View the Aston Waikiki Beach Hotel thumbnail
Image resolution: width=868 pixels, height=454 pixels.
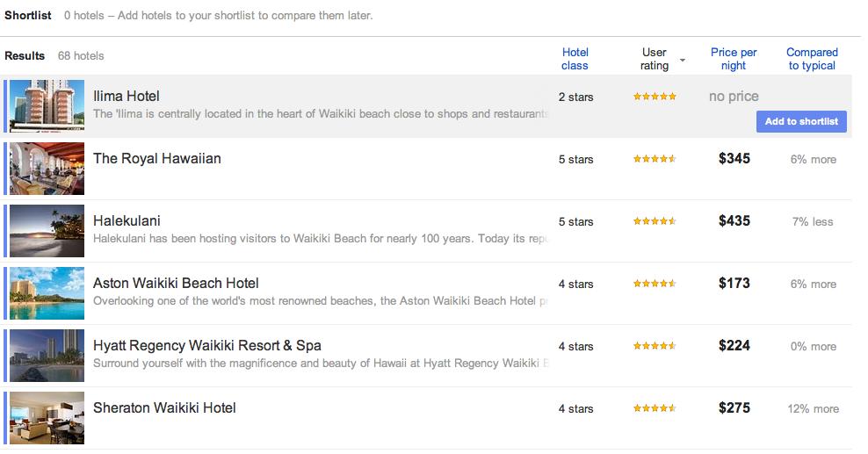coord(47,293)
